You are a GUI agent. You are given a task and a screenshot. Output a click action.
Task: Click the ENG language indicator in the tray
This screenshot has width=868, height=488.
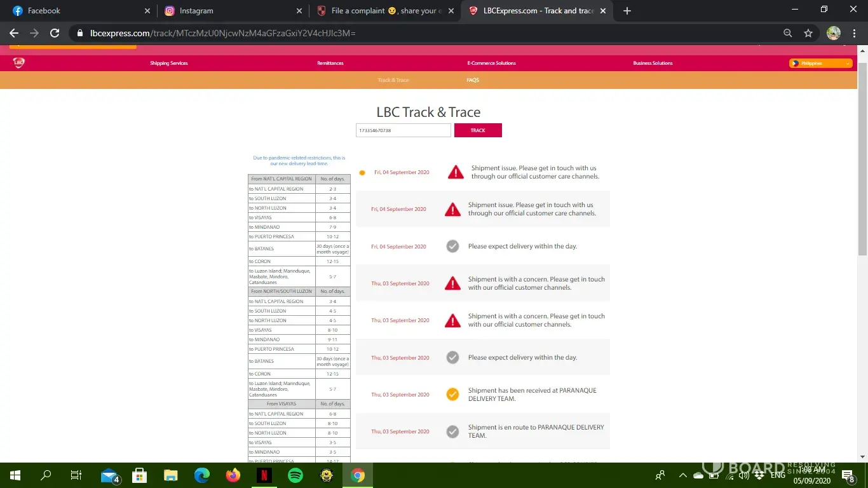coord(778,475)
